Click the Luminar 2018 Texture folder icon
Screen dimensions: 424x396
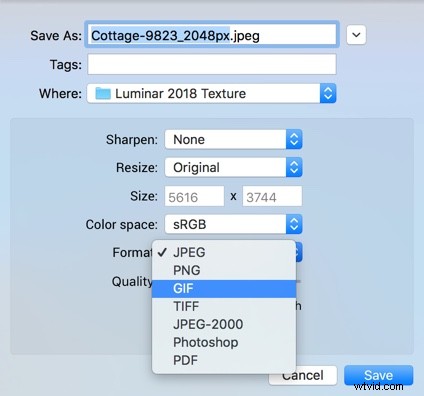[103, 93]
